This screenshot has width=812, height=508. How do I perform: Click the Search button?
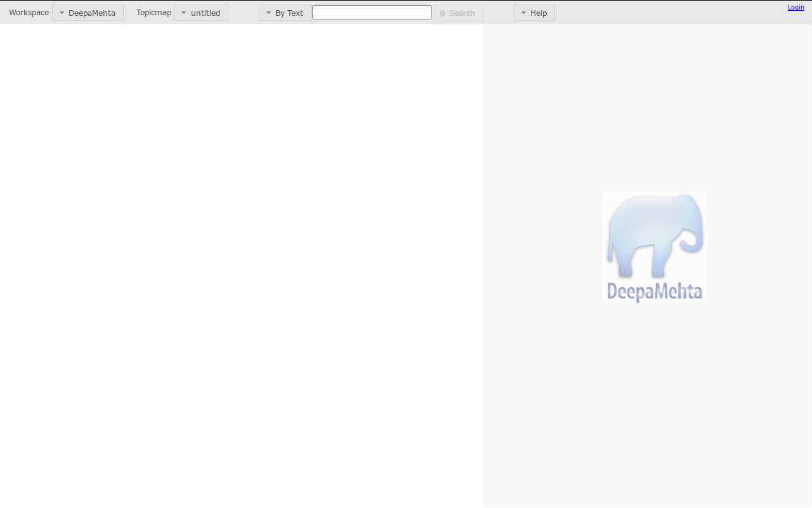tap(457, 13)
